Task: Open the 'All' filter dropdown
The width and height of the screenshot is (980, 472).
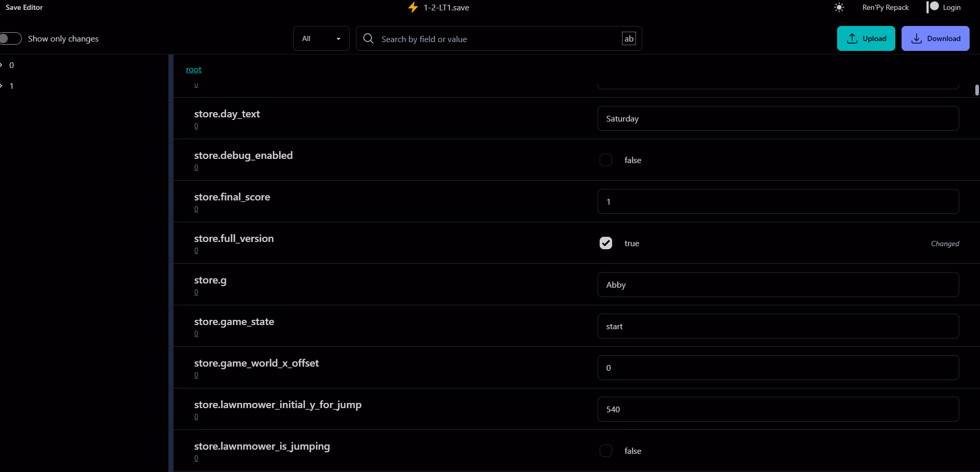Action: [x=321, y=38]
